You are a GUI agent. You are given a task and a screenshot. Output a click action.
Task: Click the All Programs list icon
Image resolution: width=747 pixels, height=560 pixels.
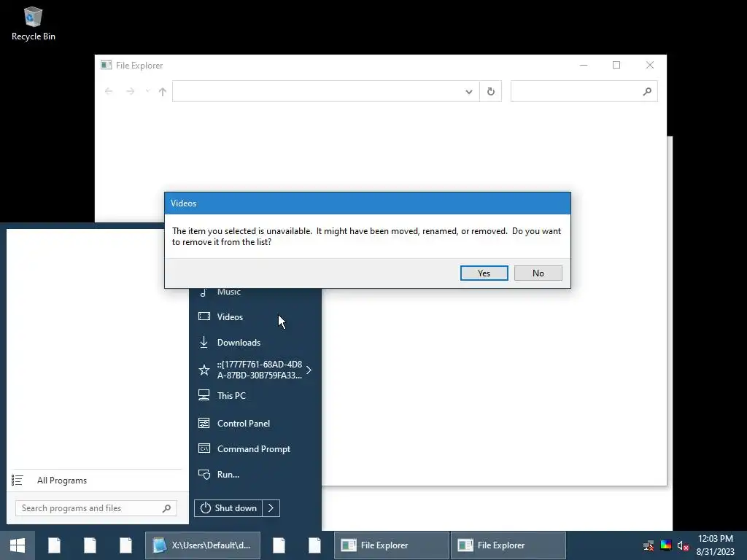[x=18, y=481]
